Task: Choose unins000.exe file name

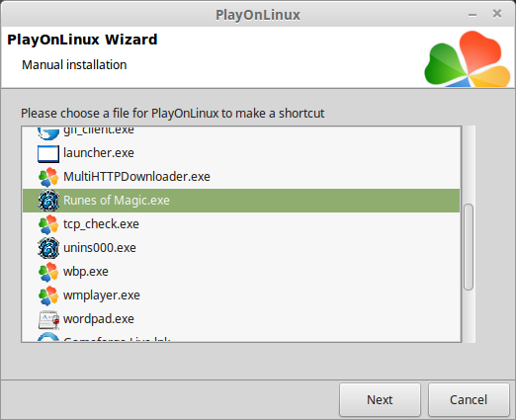Action: pyautogui.click(x=100, y=248)
